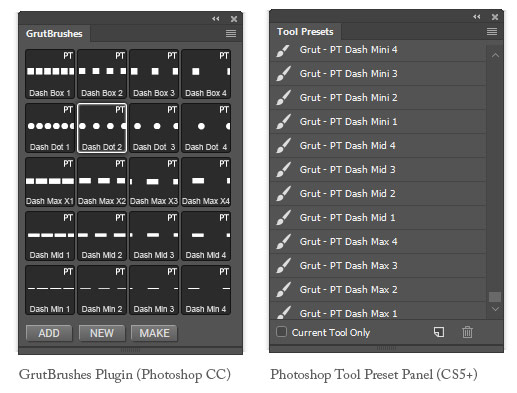Select the Dash Dot 1 brush
This screenshot has width=517, height=393.
50,128
